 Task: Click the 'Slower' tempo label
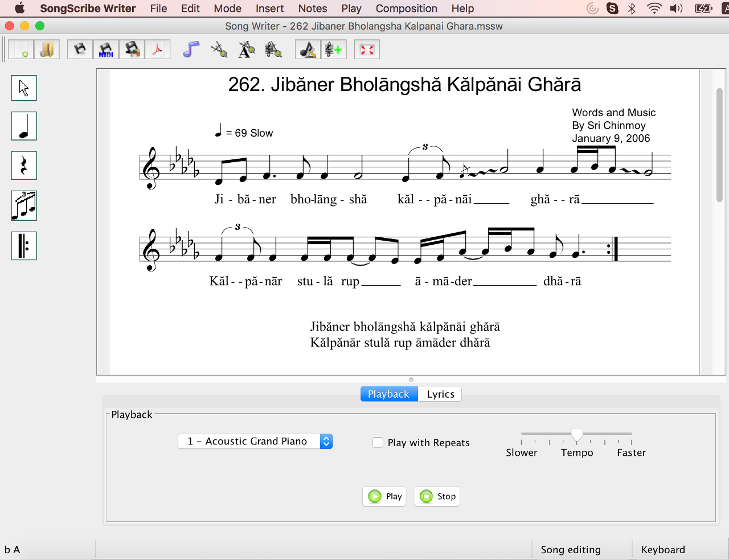(x=522, y=452)
